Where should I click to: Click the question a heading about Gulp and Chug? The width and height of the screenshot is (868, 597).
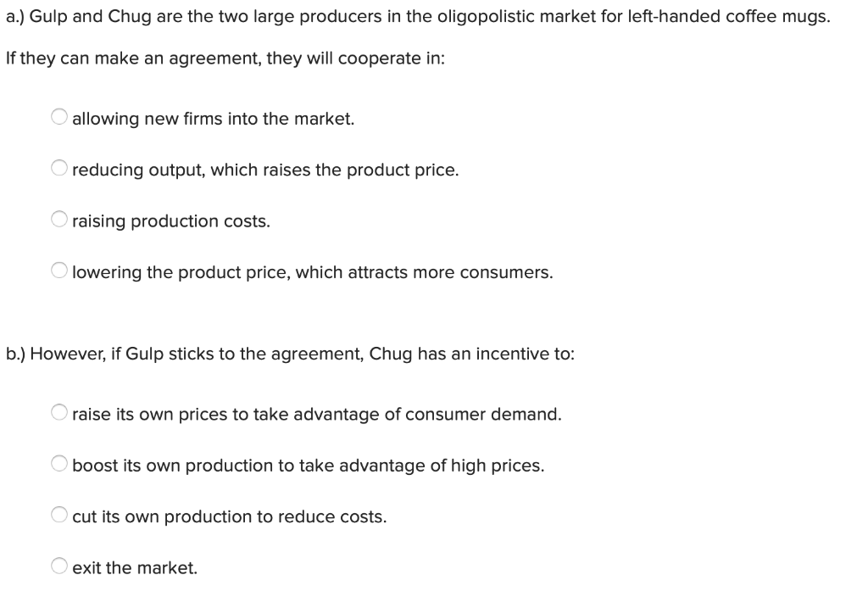click(415, 15)
